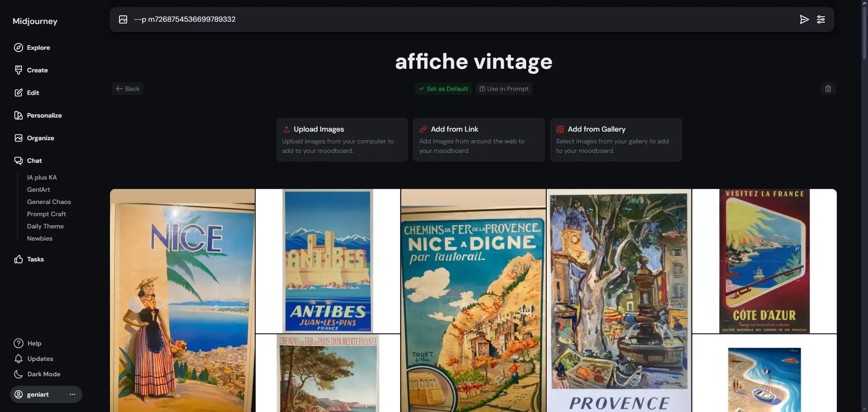868x412 pixels.
Task: Set the moodboard as default
Action: (x=444, y=89)
